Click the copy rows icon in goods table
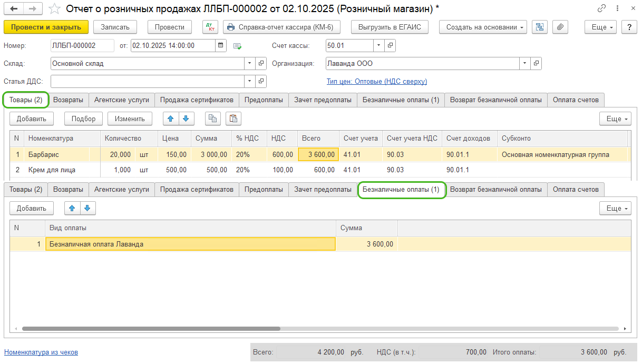Viewport: 642px width, 364px height. [212, 119]
